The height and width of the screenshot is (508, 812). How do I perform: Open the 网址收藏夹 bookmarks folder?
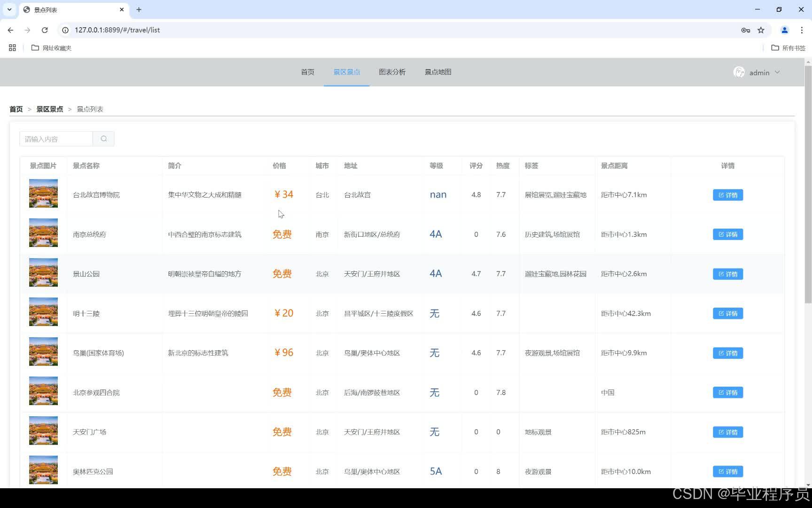tap(51, 48)
